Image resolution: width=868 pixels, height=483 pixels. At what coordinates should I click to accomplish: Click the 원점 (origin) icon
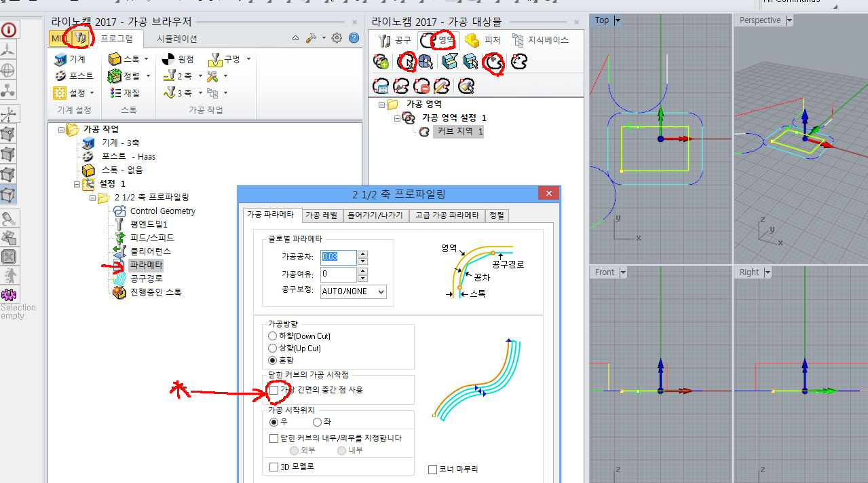click(x=168, y=59)
